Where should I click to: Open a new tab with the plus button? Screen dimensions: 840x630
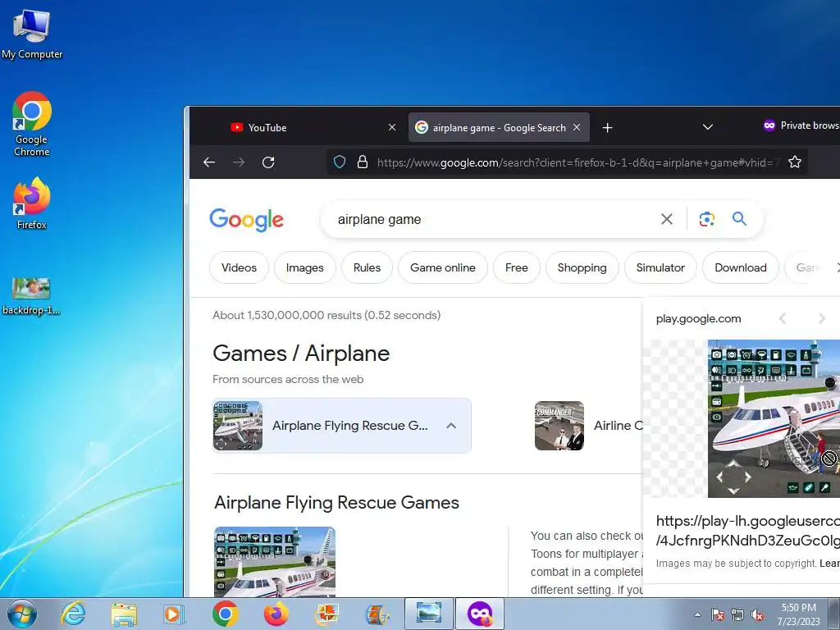tap(607, 127)
